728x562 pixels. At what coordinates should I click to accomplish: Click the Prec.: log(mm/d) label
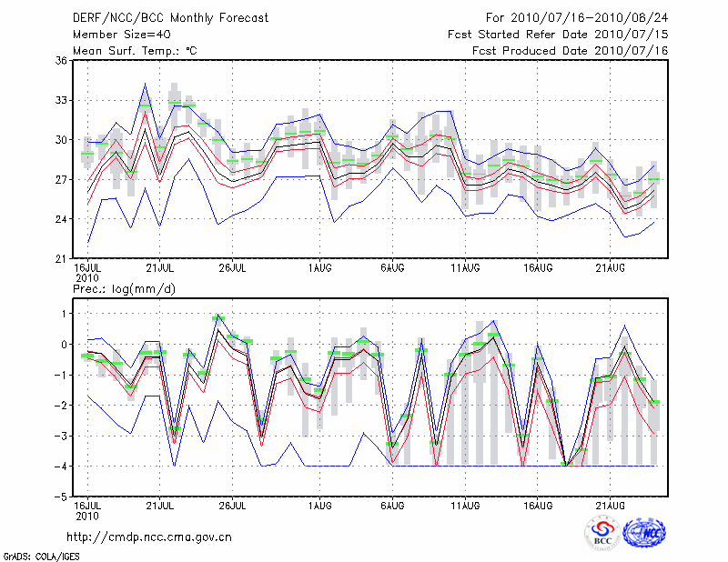click(122, 288)
